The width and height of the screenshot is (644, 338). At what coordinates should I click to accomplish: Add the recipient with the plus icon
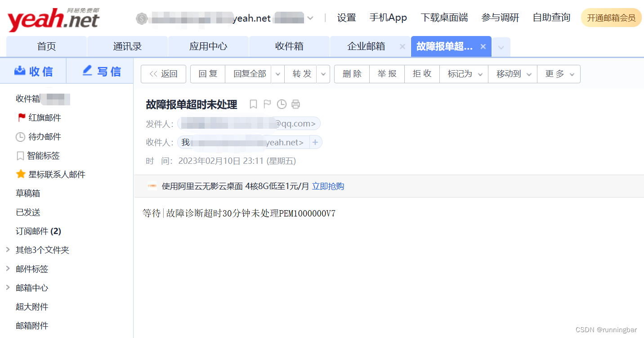point(315,143)
